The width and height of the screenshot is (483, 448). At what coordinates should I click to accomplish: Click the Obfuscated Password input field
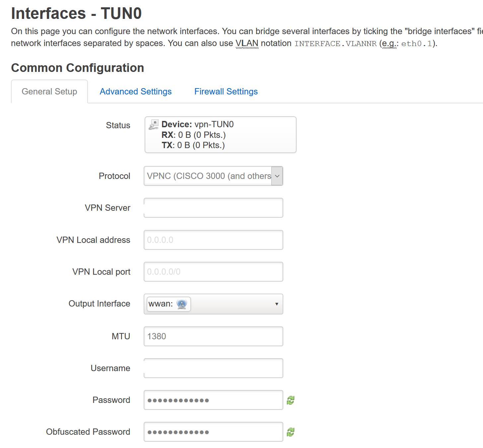pyautogui.click(x=213, y=432)
